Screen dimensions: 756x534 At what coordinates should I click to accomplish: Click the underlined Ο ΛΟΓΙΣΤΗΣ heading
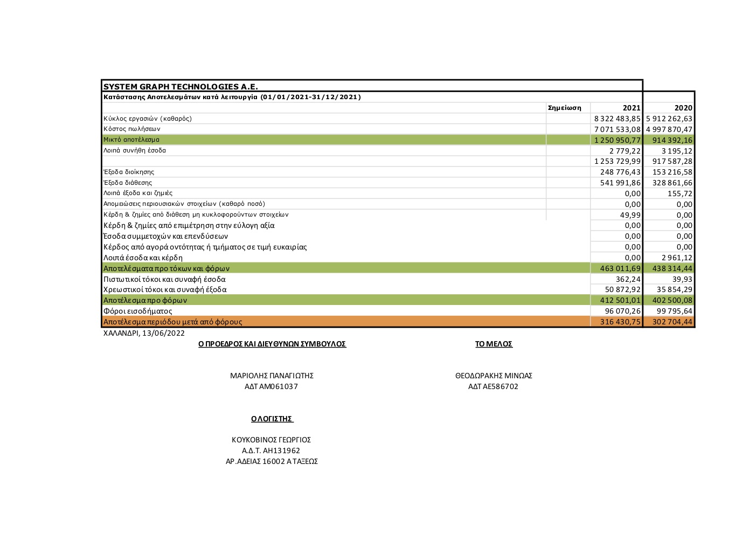[x=272, y=419]
